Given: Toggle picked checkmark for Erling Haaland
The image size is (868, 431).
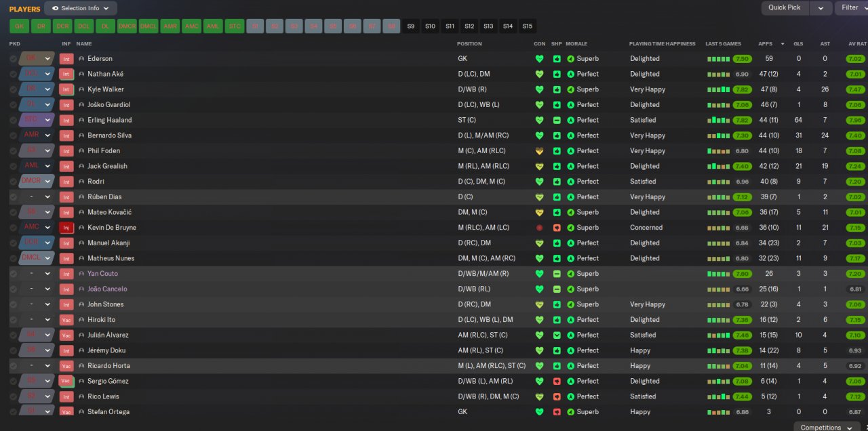Looking at the screenshot, I should [13, 120].
